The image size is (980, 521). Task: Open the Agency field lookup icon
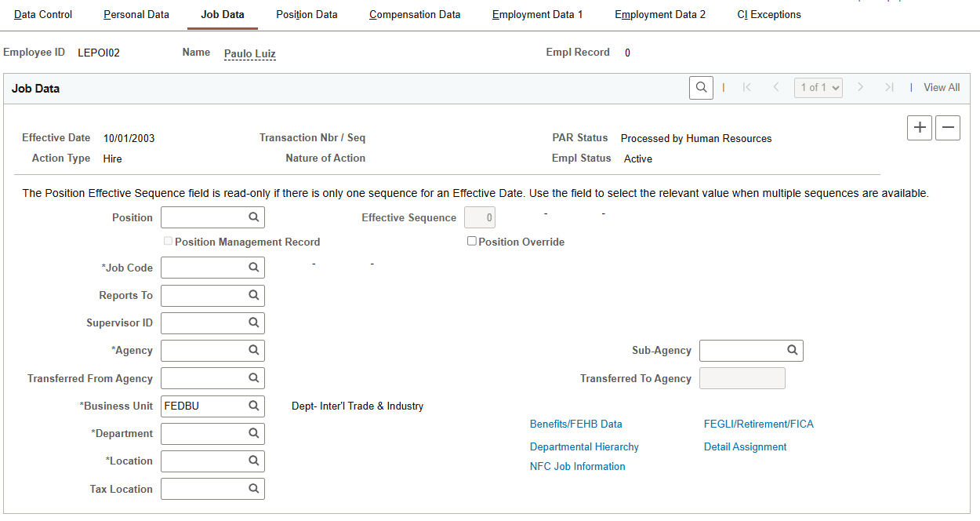(253, 350)
